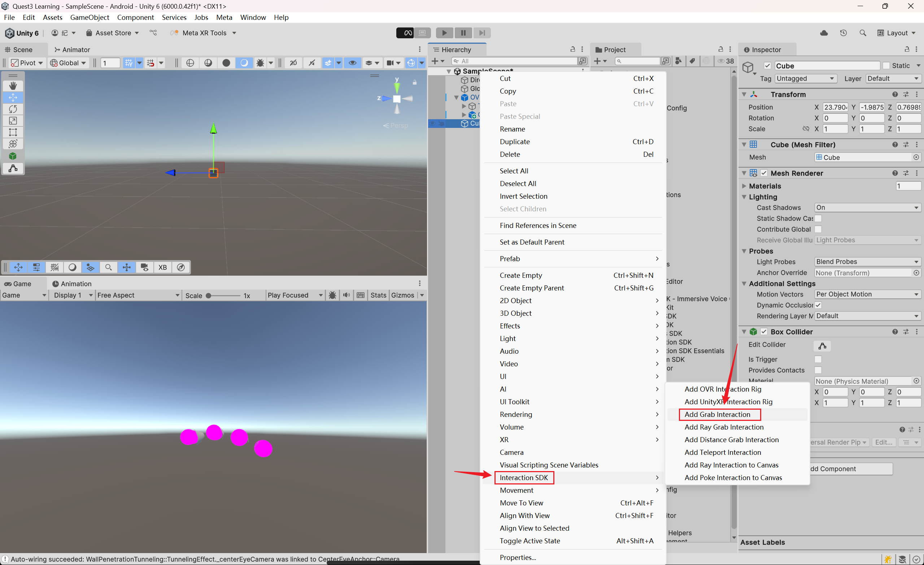Screen dimensions: 924x565
Task: Click the Gizmos button in Game view
Action: 402,296
